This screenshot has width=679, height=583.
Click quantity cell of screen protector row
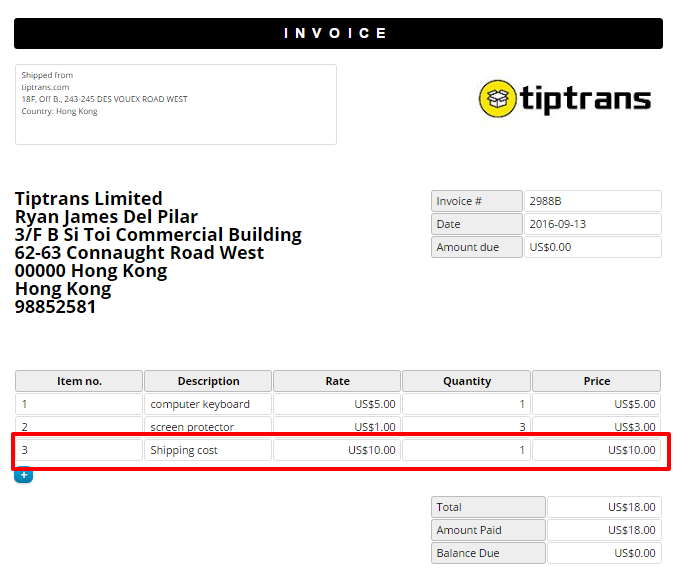466,426
